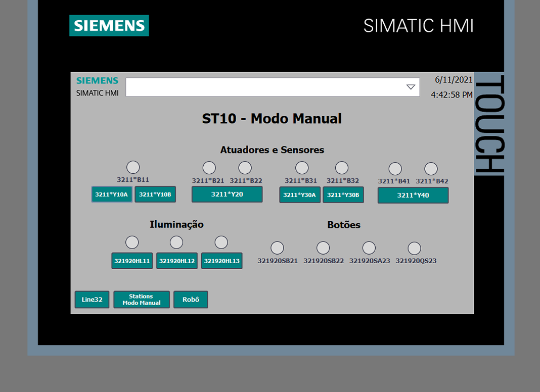Navigate to the Robô screen
Viewport: 540px width, 392px height.
pos(191,300)
